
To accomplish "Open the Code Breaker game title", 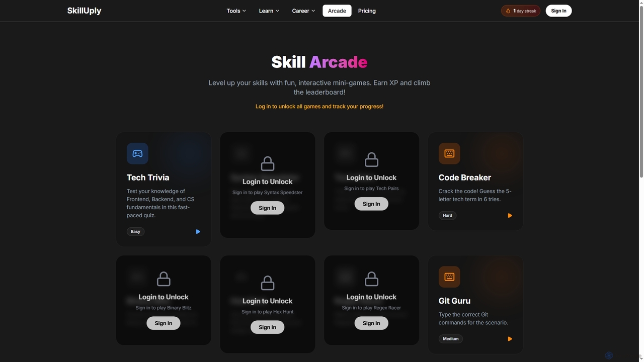I will pos(465,177).
